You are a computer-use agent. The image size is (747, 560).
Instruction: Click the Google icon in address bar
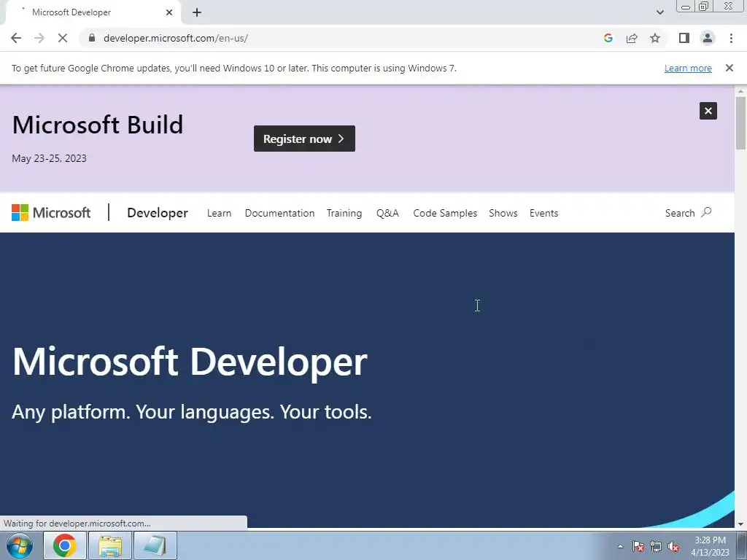click(x=608, y=38)
